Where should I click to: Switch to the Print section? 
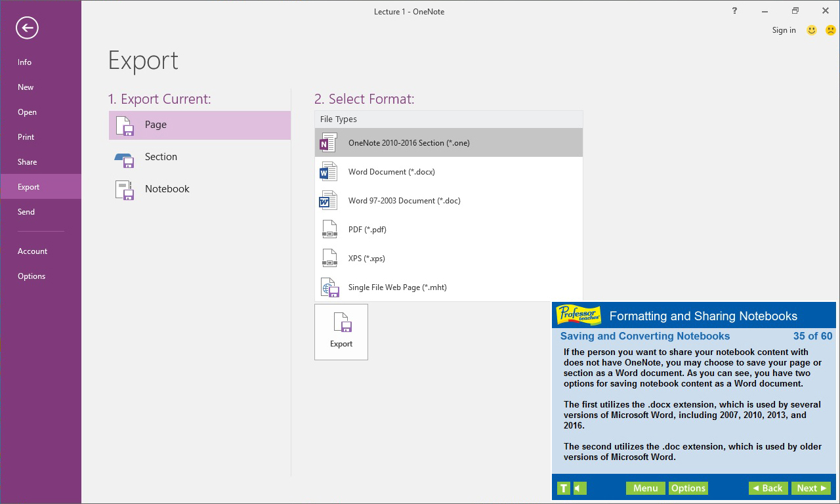click(x=26, y=136)
